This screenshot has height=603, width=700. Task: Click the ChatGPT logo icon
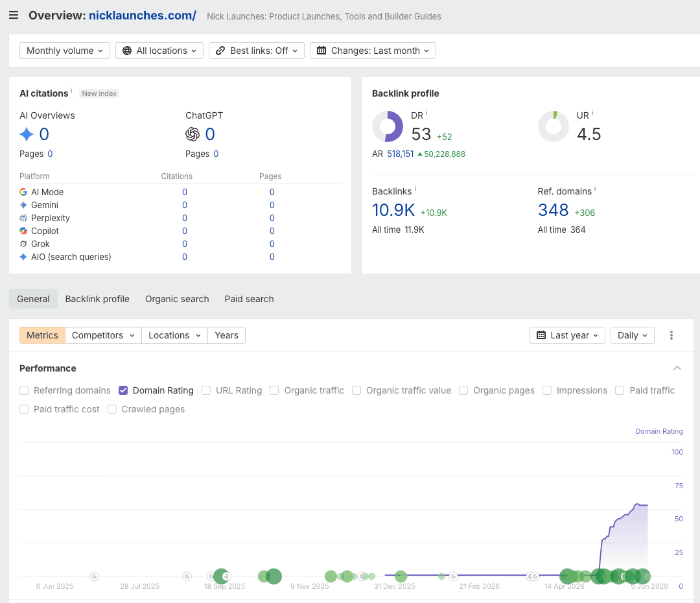[192, 134]
